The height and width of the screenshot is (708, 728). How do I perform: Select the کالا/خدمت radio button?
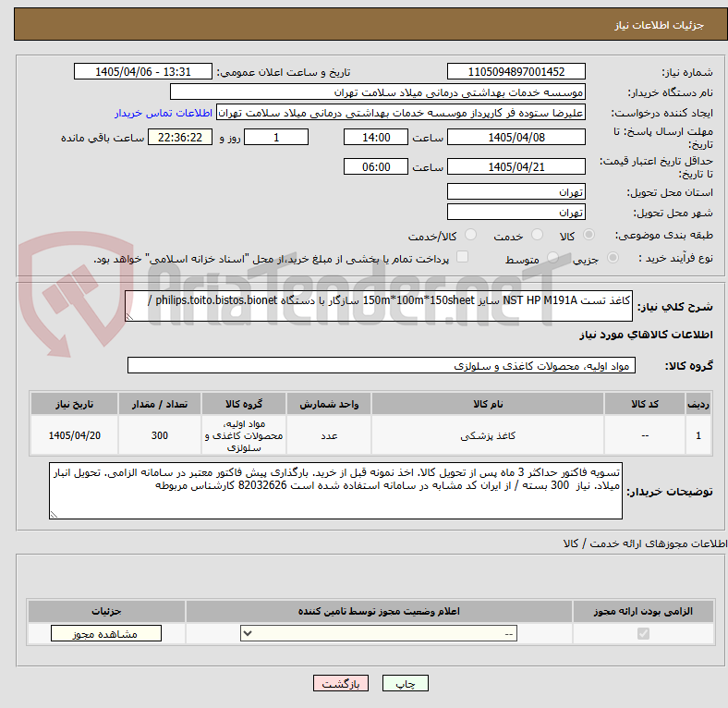coord(471,235)
